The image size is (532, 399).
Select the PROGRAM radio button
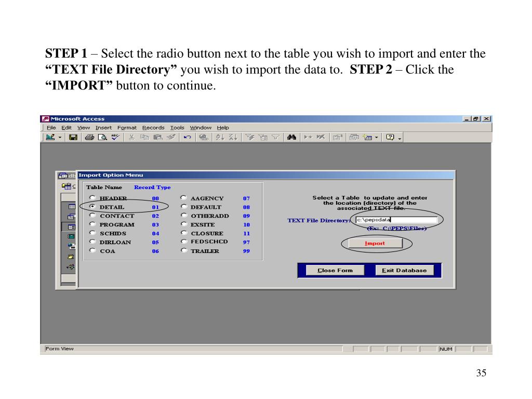tap(92, 224)
